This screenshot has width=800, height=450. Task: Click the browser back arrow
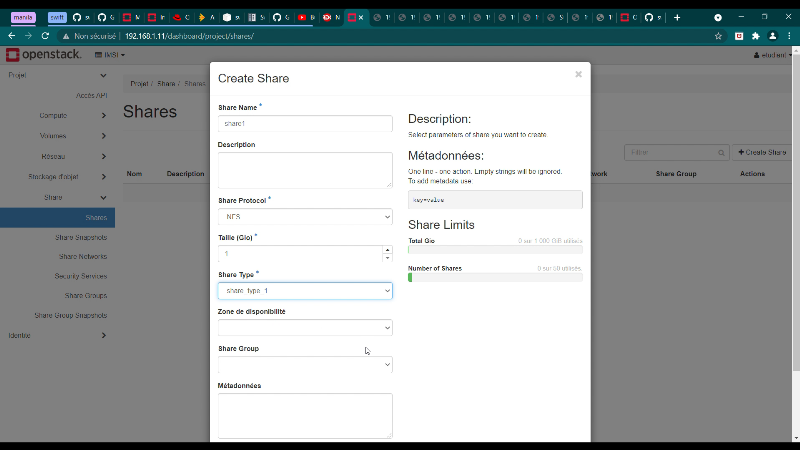point(12,35)
